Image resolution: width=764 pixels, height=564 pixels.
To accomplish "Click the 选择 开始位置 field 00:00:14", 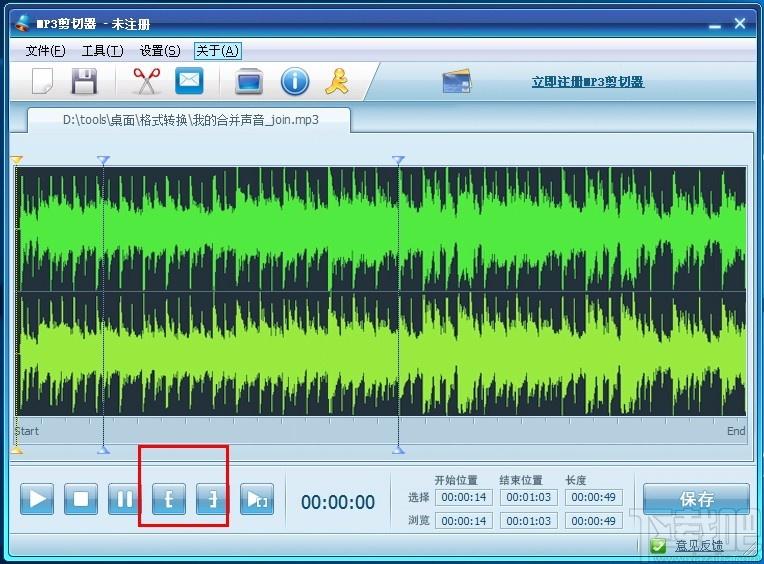I will click(x=464, y=497).
